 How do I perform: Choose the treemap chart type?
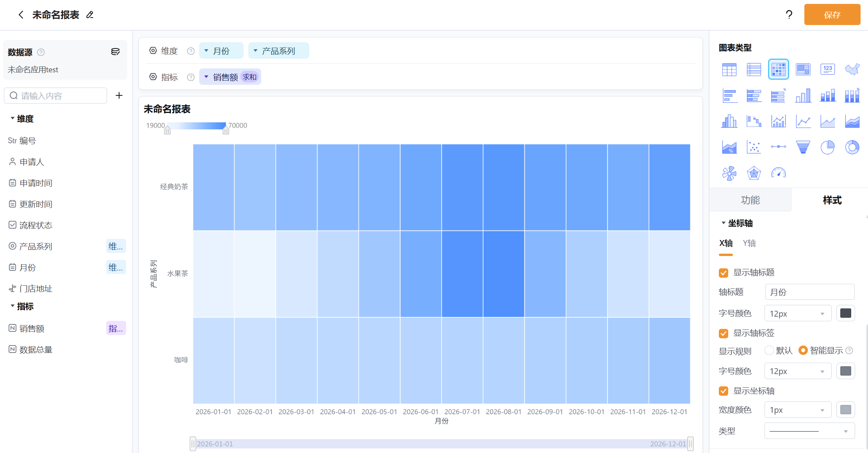[x=803, y=70]
